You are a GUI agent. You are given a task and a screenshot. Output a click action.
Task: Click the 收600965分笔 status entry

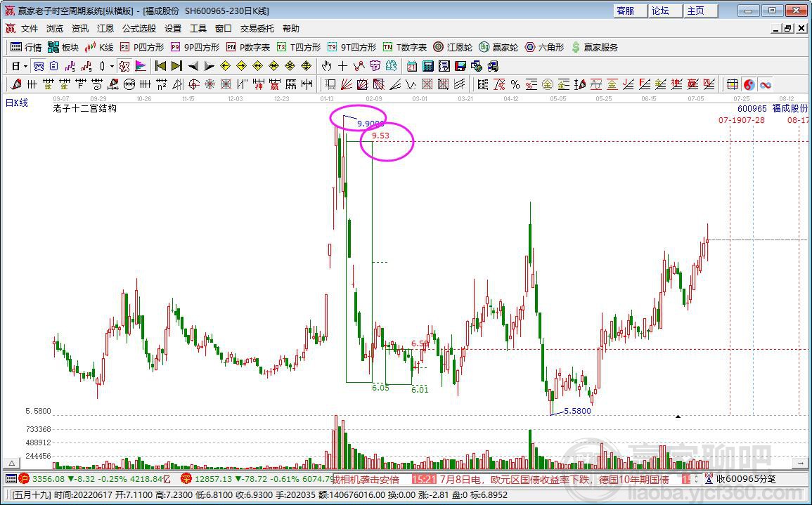pos(746,479)
